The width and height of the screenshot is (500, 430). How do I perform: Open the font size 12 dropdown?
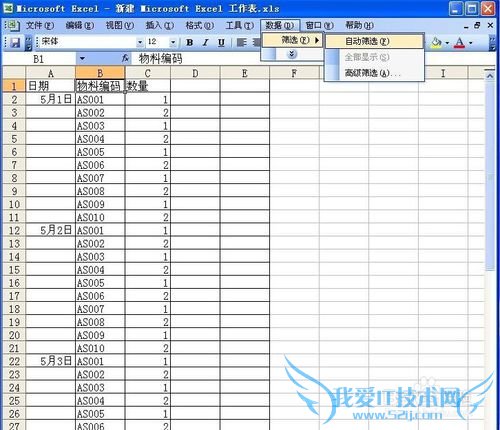click(x=173, y=42)
